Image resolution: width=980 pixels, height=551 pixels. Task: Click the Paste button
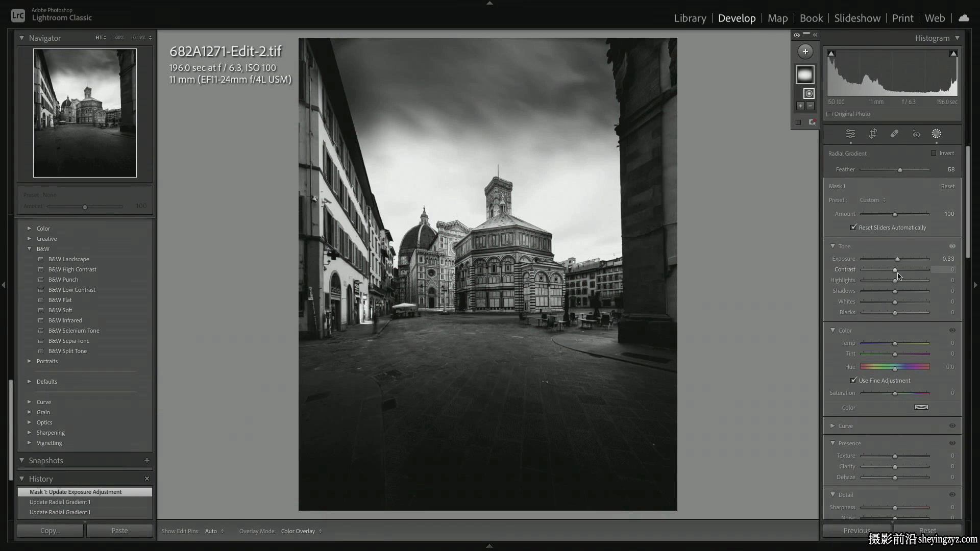click(119, 531)
